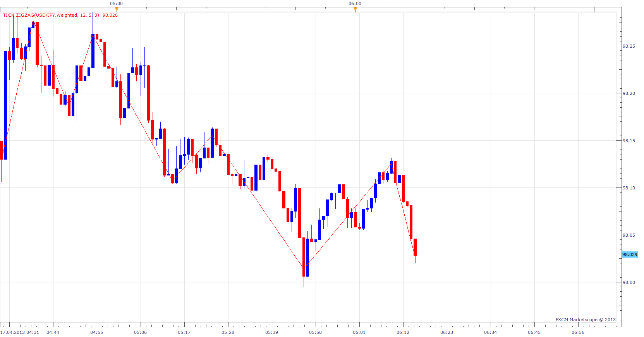Image resolution: width=644 pixels, height=337 pixels.
Task: Click the 06:56 time axis label
Action: click(578, 332)
